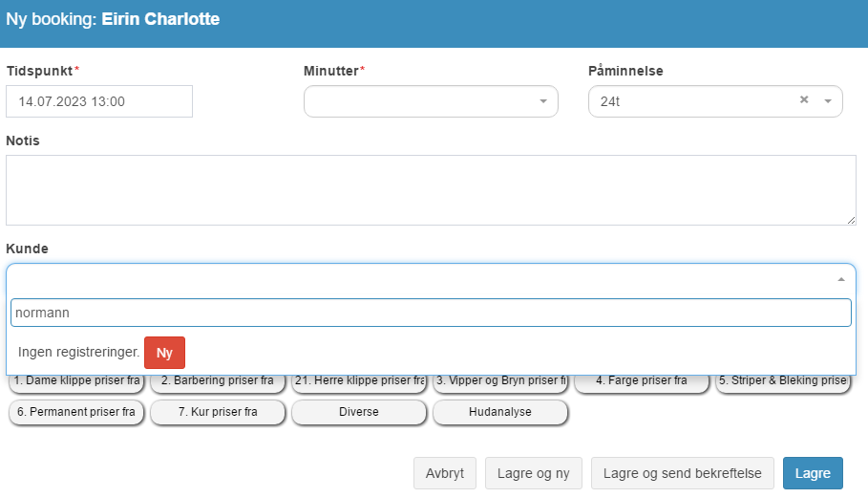The width and height of the screenshot is (868, 498).
Task: Clear the 24t reminder selection
Action: coord(804,99)
